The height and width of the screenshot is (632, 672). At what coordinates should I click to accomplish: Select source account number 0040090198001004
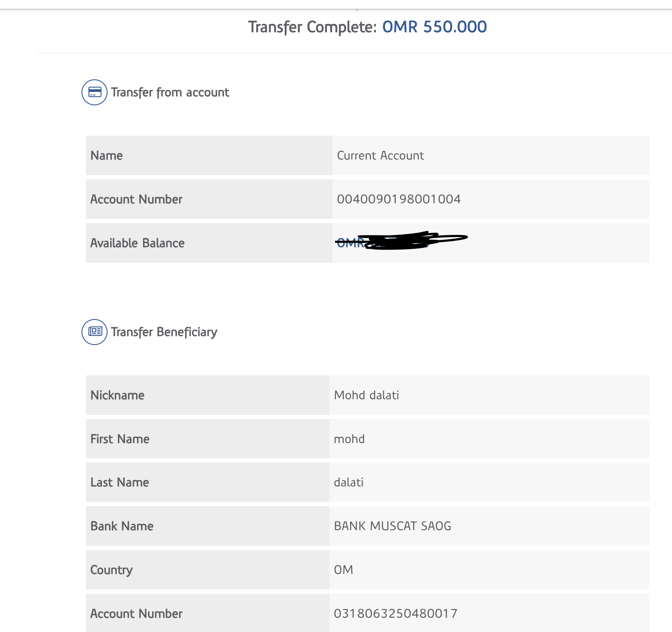point(399,199)
